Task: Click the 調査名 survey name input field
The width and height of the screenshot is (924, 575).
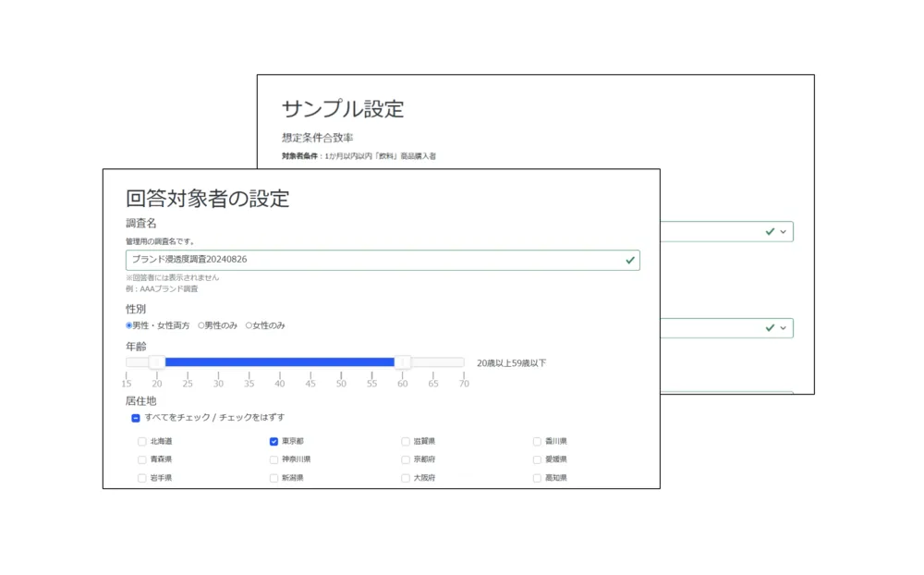Action: click(x=370, y=261)
